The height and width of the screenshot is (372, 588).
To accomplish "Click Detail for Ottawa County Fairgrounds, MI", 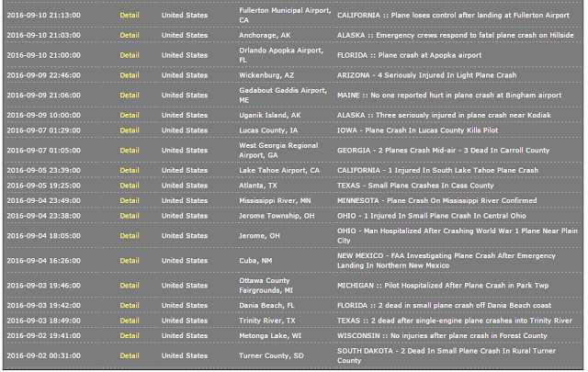I will click(130, 286).
